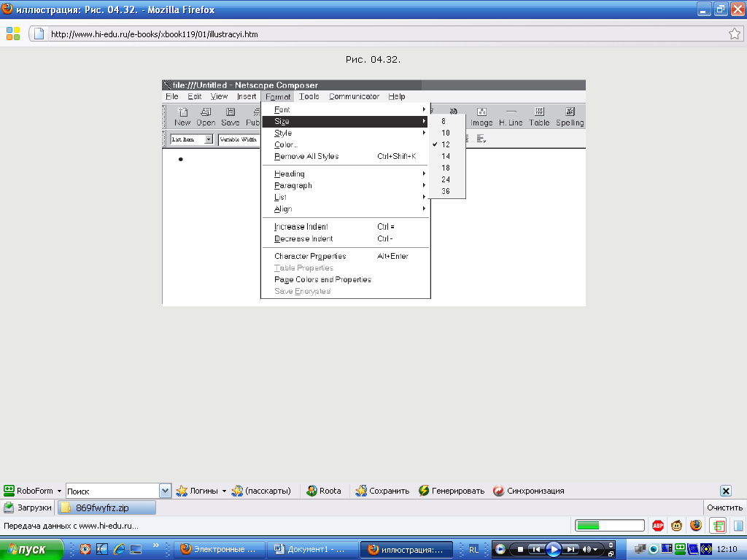Expand the RoboForm search dropdown arrow
This screenshot has height=560, width=747.
click(166, 491)
